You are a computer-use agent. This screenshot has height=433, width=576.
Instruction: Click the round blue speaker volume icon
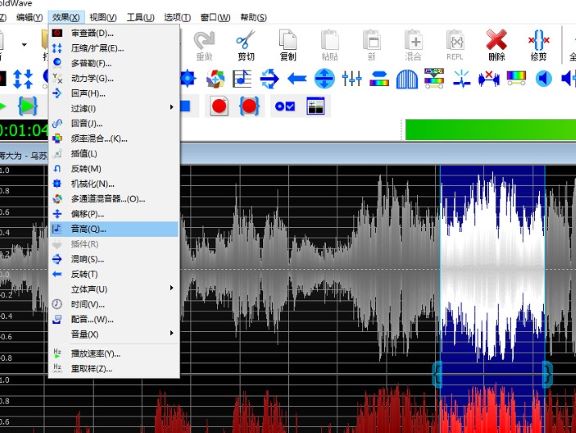coord(544,79)
